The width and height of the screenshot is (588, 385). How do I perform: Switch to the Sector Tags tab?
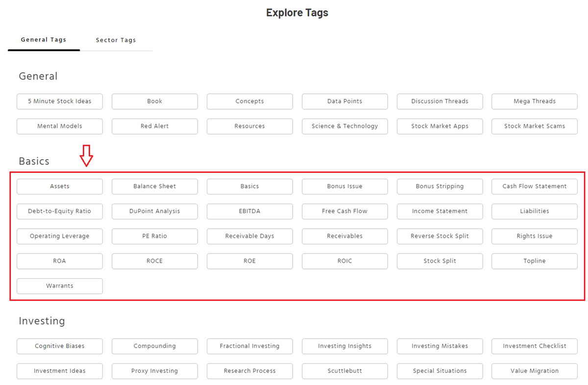pyautogui.click(x=116, y=40)
